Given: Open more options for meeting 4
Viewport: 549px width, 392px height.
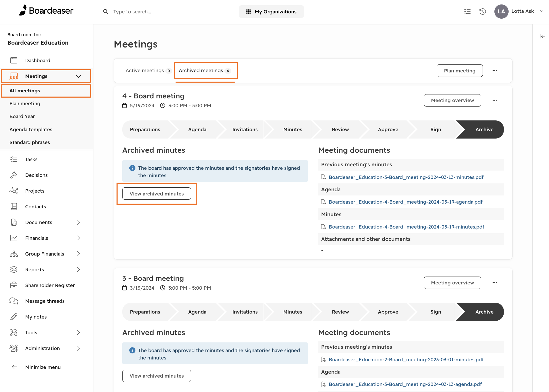Looking at the screenshot, I should pos(495,100).
